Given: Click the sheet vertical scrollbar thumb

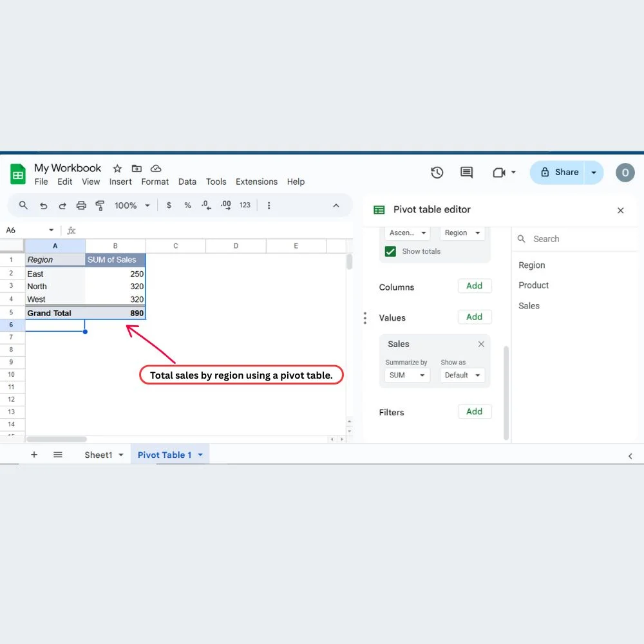Looking at the screenshot, I should click(x=349, y=261).
